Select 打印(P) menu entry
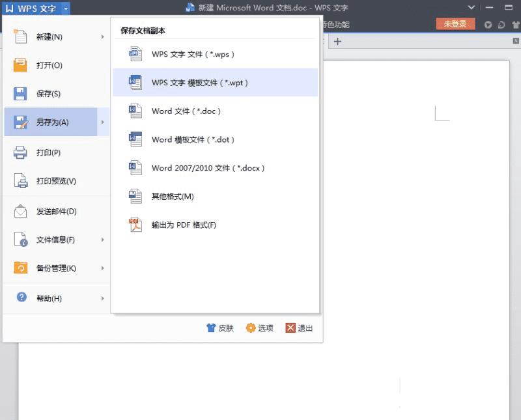Screen dimensions: 521x420 tap(57, 152)
